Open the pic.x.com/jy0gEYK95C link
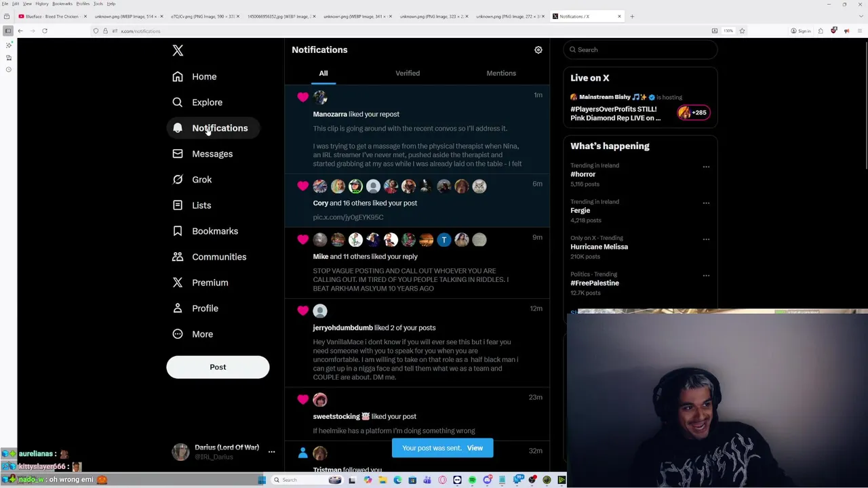Screen dimensions: 868x488 coord(348,217)
